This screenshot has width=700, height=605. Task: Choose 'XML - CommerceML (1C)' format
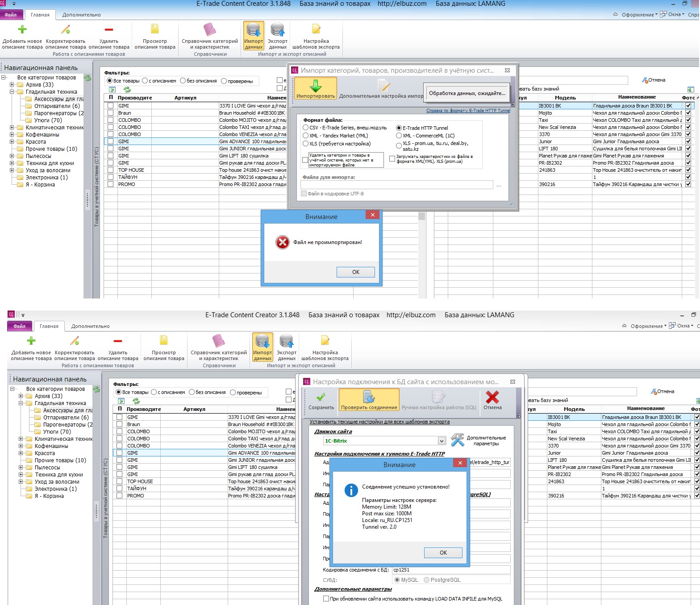click(399, 136)
